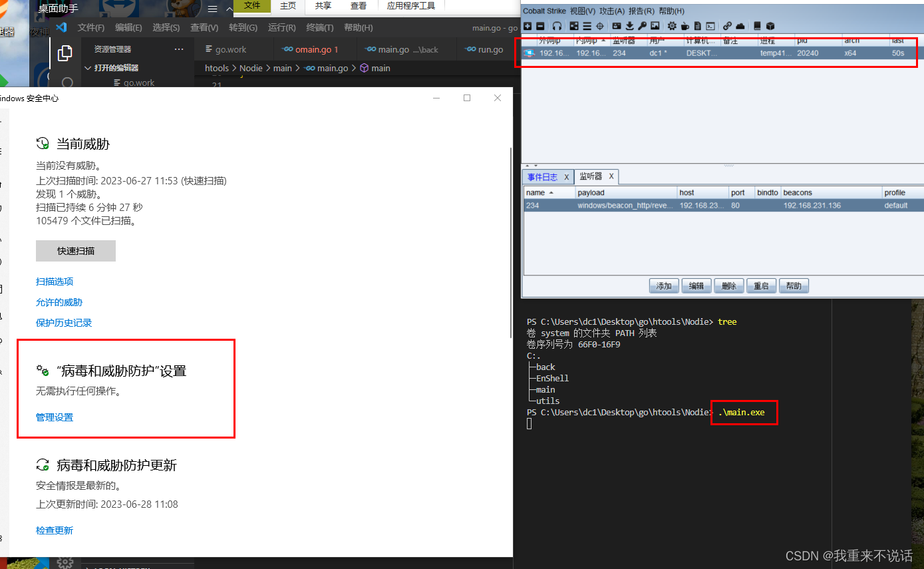Click the .\main.exe command in terminal
The image size is (924, 569).
coord(741,413)
